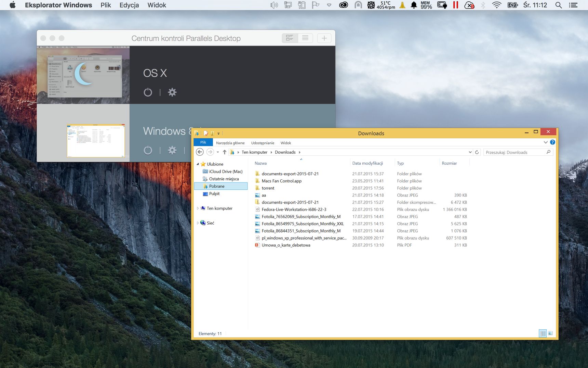588x368 pixels.
Task: Open the Apple menu
Action: pos(12,5)
